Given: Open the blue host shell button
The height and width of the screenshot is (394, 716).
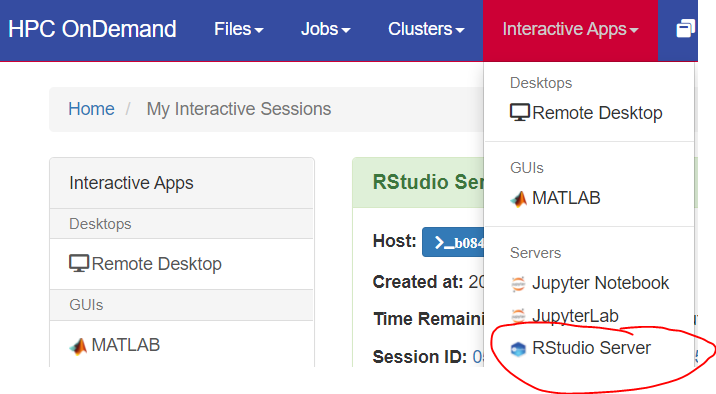Looking at the screenshot, I should [x=453, y=242].
